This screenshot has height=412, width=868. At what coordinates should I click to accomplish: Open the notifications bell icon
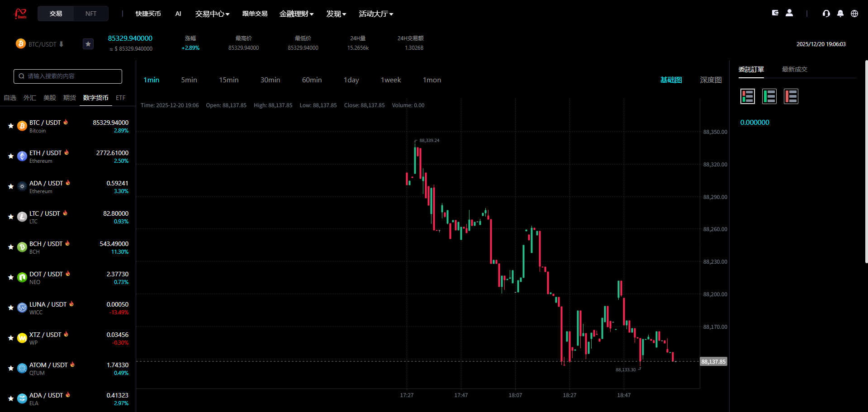pos(840,14)
